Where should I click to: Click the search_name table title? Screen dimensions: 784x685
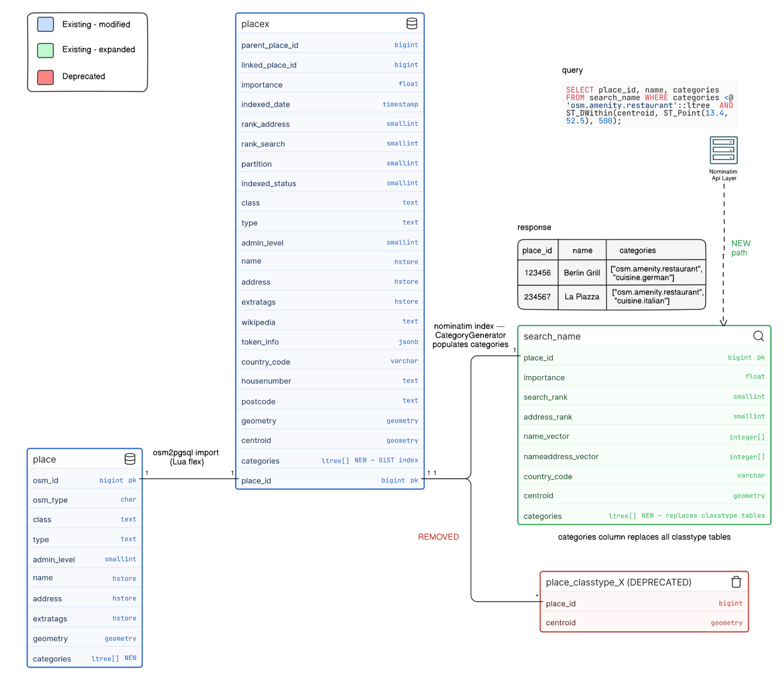click(552, 336)
